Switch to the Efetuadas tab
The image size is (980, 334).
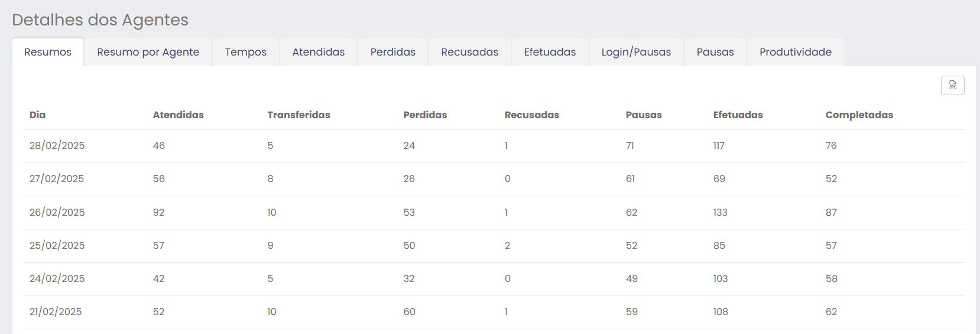click(x=550, y=52)
